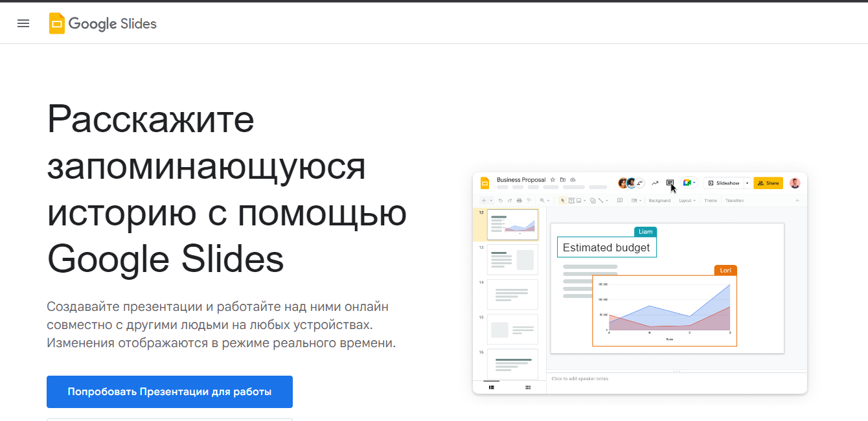This screenshot has width=868, height=421.
Task: Collapse the toolbar with the chevron
Action: point(797,201)
